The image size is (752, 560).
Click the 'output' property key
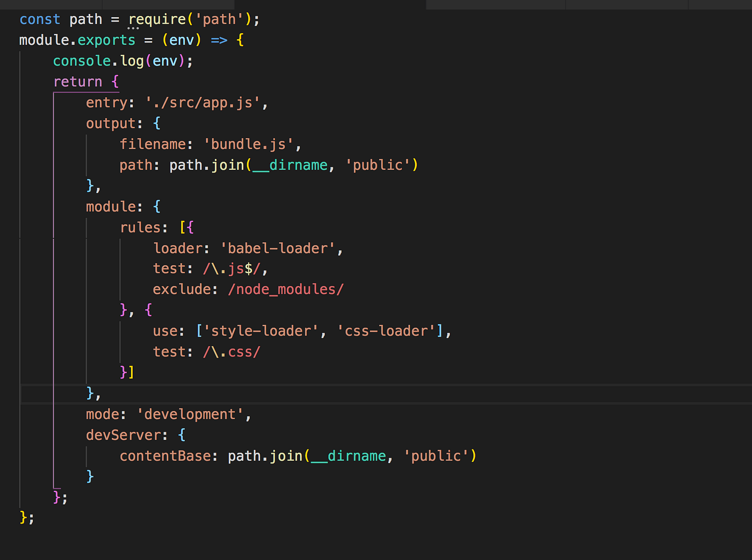pos(111,123)
